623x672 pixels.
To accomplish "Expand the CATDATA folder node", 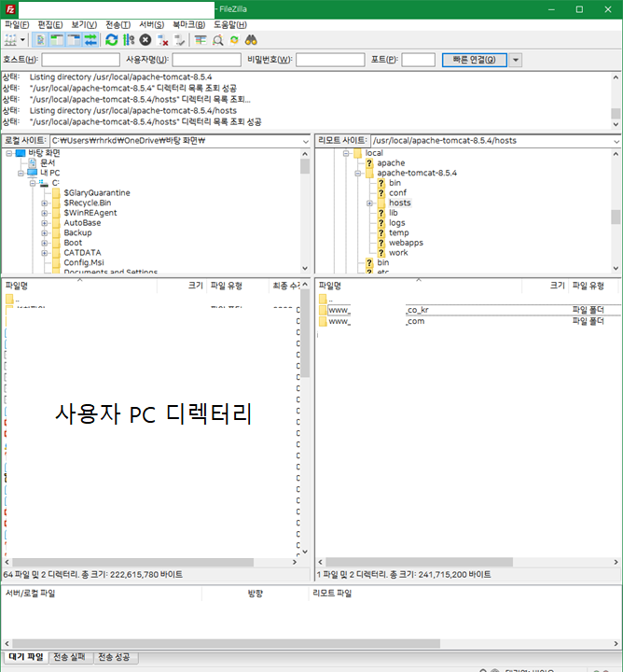I will [45, 253].
